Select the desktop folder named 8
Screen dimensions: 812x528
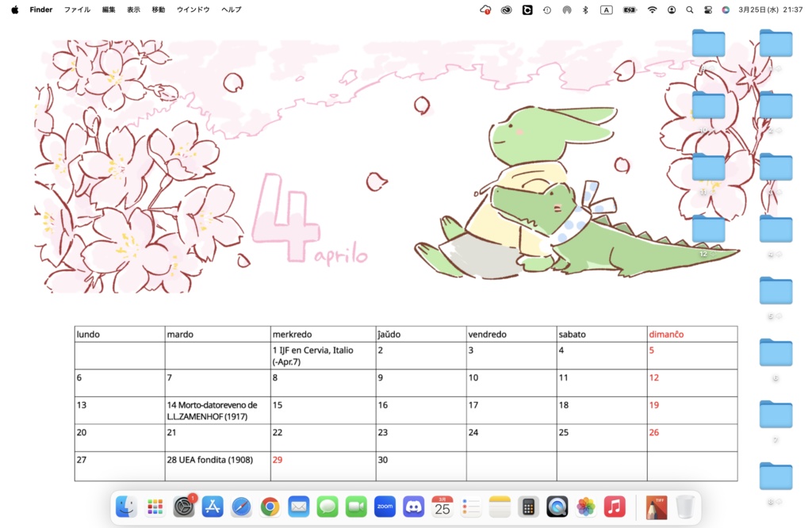tap(776, 476)
